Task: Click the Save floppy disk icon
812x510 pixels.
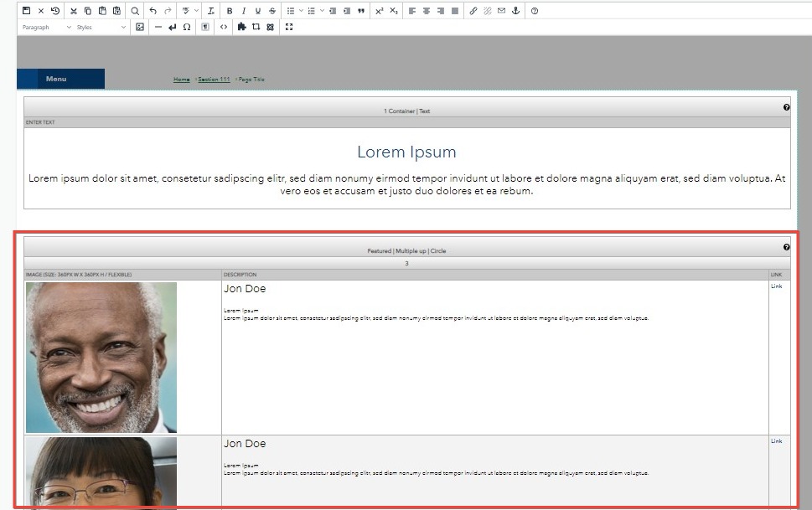Action: (x=27, y=10)
